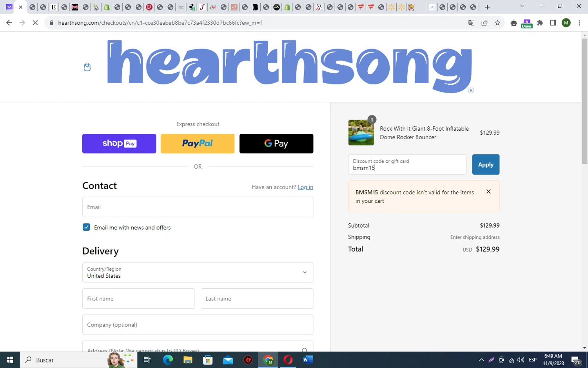588x368 pixels.
Task: Click the scrollbar down arrow
Action: point(584,348)
